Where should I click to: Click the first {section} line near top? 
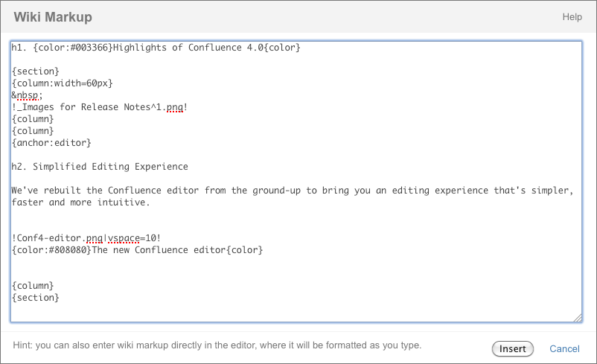pos(36,71)
